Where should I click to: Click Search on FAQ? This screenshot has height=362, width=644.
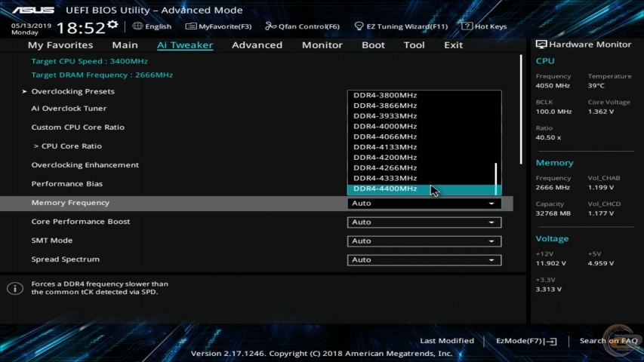click(x=609, y=341)
